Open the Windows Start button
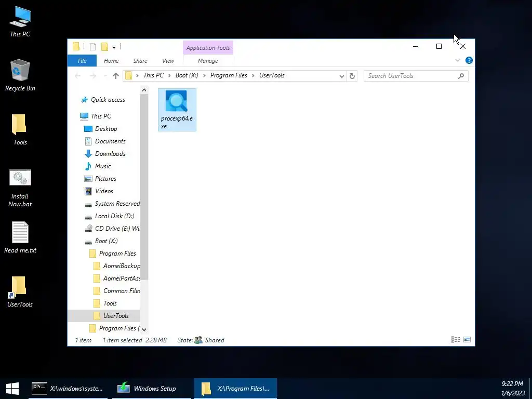The image size is (532, 399). click(12, 389)
